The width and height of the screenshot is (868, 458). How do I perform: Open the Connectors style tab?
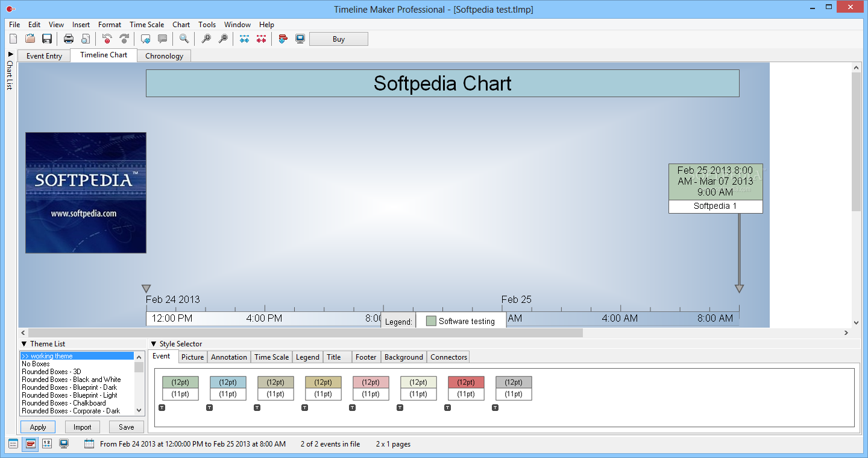pyautogui.click(x=448, y=357)
